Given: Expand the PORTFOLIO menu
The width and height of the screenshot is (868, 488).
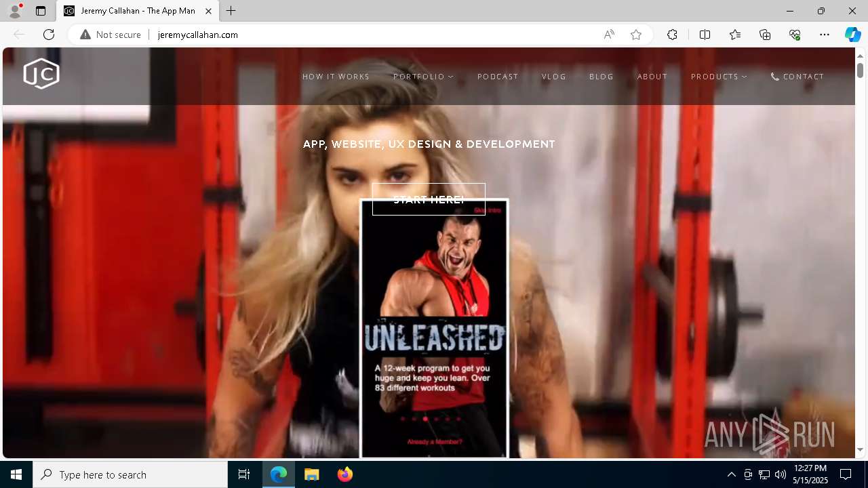Looking at the screenshot, I should tap(423, 77).
